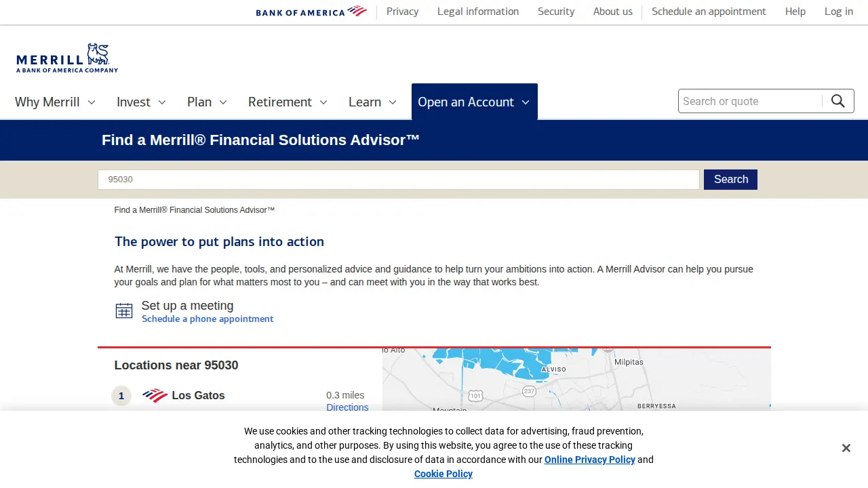Click the map near Milpitas

[x=629, y=362]
